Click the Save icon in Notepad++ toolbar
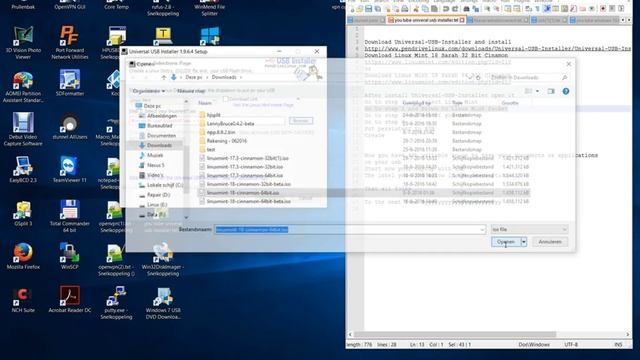 pos(369,9)
